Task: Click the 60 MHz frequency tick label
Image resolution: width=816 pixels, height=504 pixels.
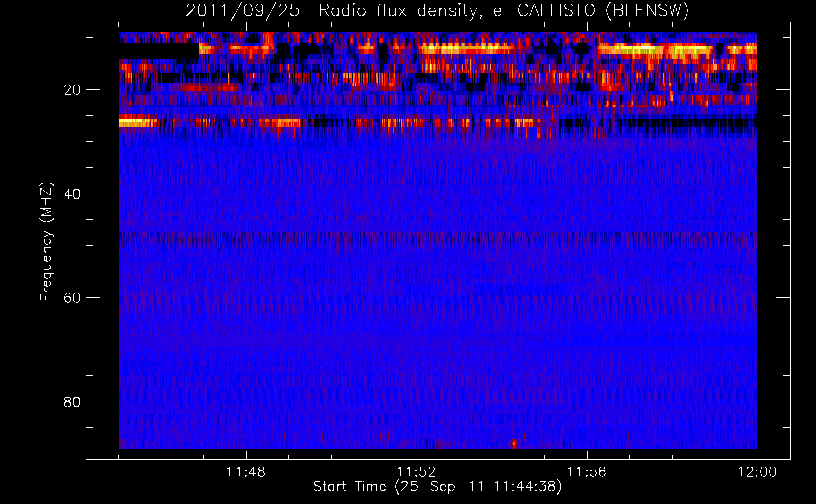Action: (x=73, y=298)
